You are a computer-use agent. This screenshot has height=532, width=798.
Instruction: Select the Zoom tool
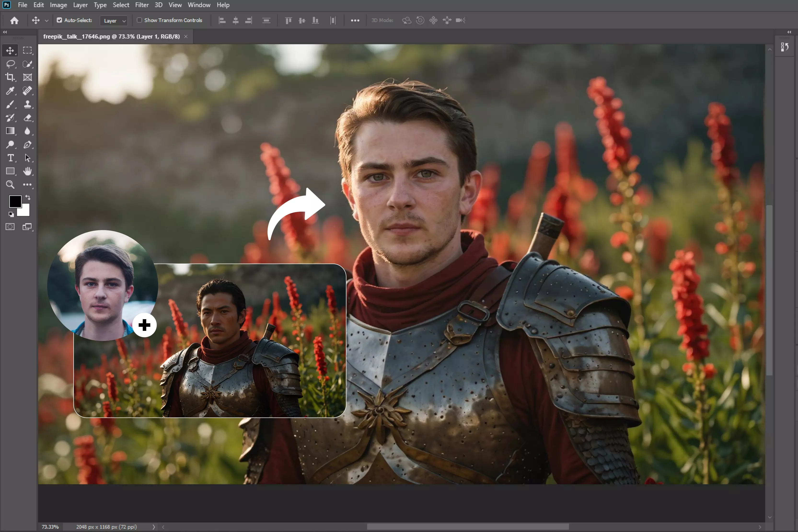coord(10,185)
